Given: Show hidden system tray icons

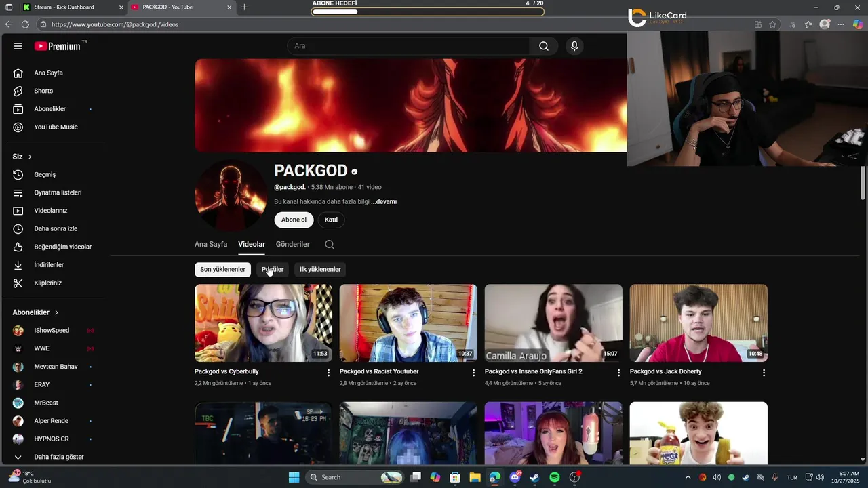Looking at the screenshot, I should (x=688, y=477).
